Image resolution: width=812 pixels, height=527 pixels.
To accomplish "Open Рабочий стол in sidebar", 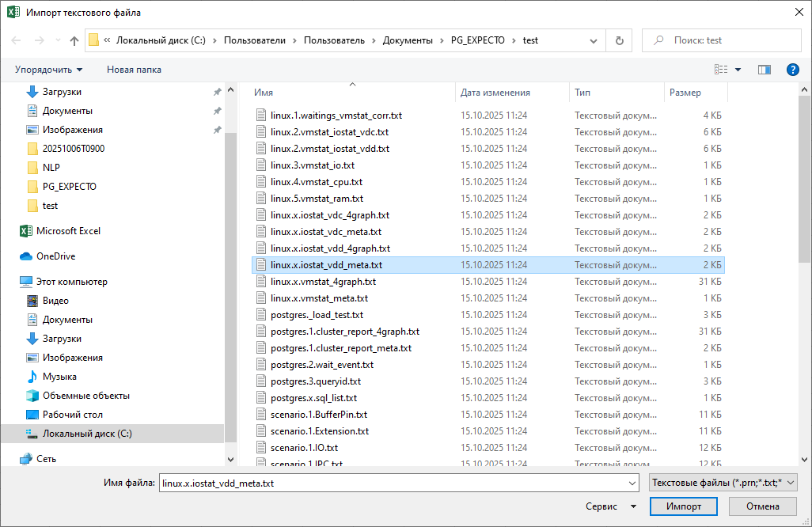I will (x=73, y=415).
